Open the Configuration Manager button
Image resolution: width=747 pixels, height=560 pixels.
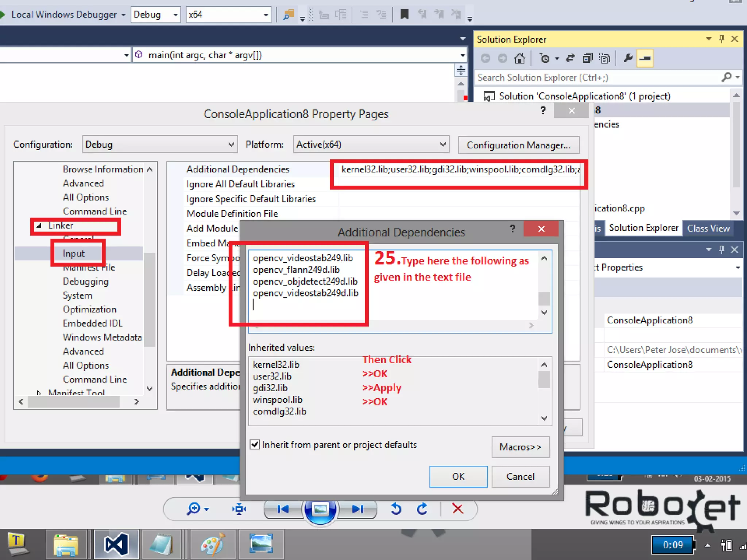518,145
